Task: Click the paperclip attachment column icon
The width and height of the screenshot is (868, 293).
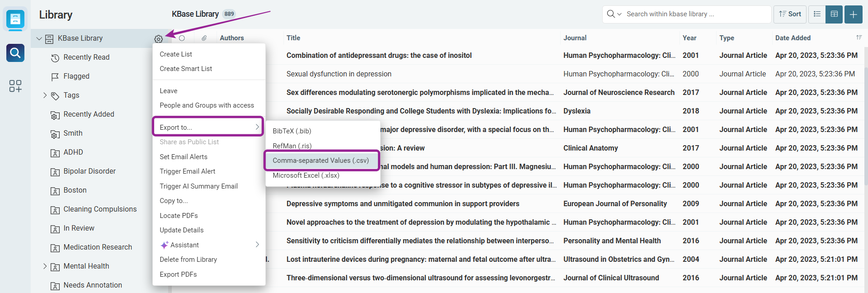Action: pyautogui.click(x=204, y=38)
